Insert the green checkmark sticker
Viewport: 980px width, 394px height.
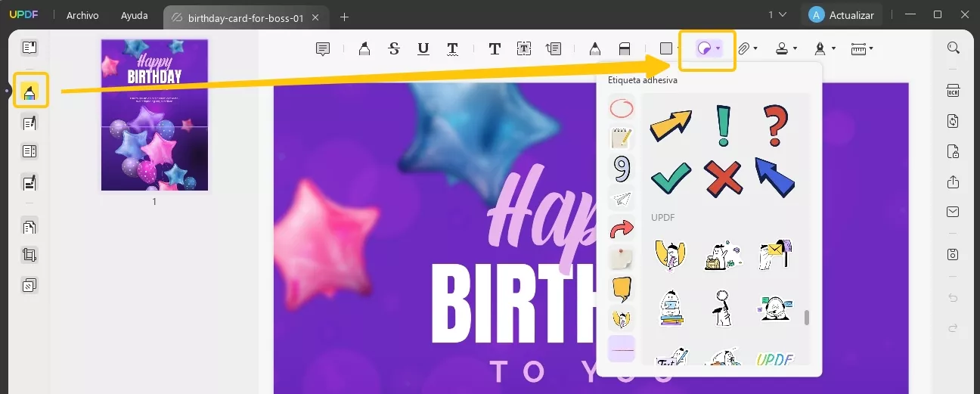click(x=671, y=178)
